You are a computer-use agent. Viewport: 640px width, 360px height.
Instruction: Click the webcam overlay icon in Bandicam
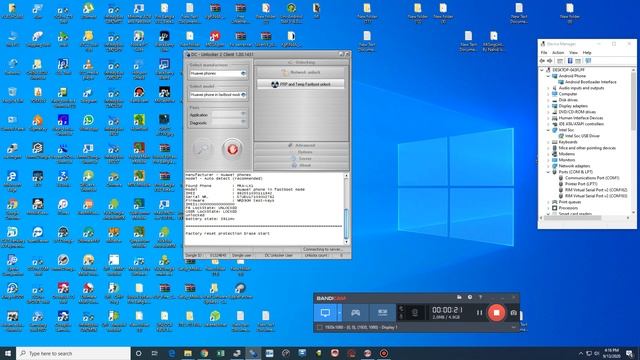click(414, 313)
